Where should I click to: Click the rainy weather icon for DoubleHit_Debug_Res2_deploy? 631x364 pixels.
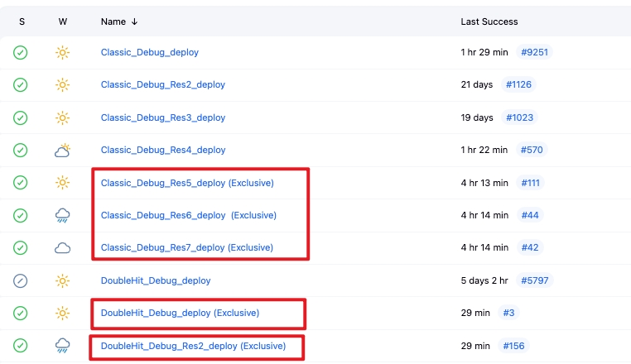pyautogui.click(x=63, y=346)
